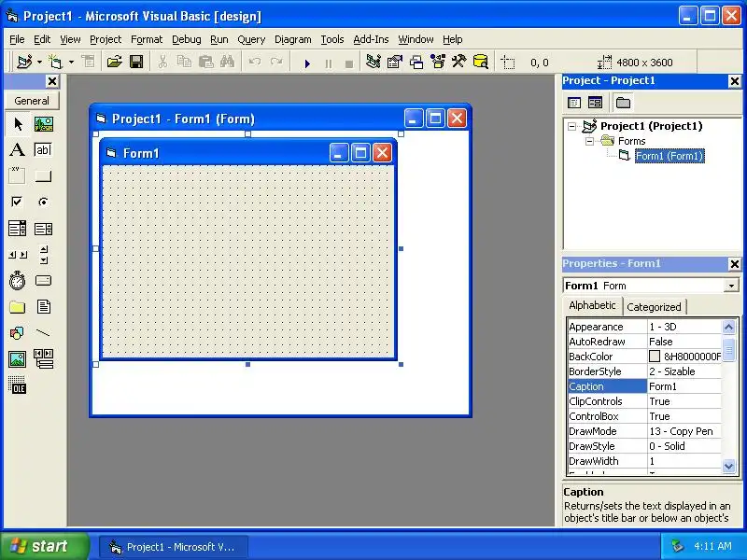Click Add Standard EXE Project icon

click(24, 62)
